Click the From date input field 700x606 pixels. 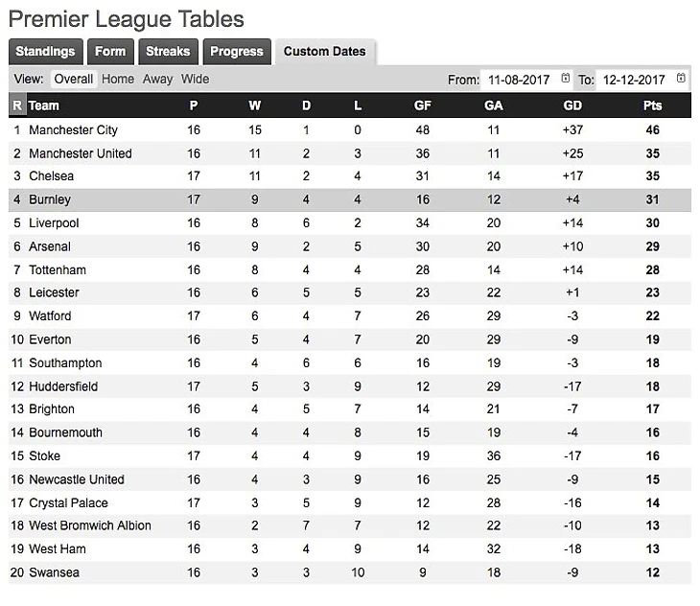(x=518, y=80)
